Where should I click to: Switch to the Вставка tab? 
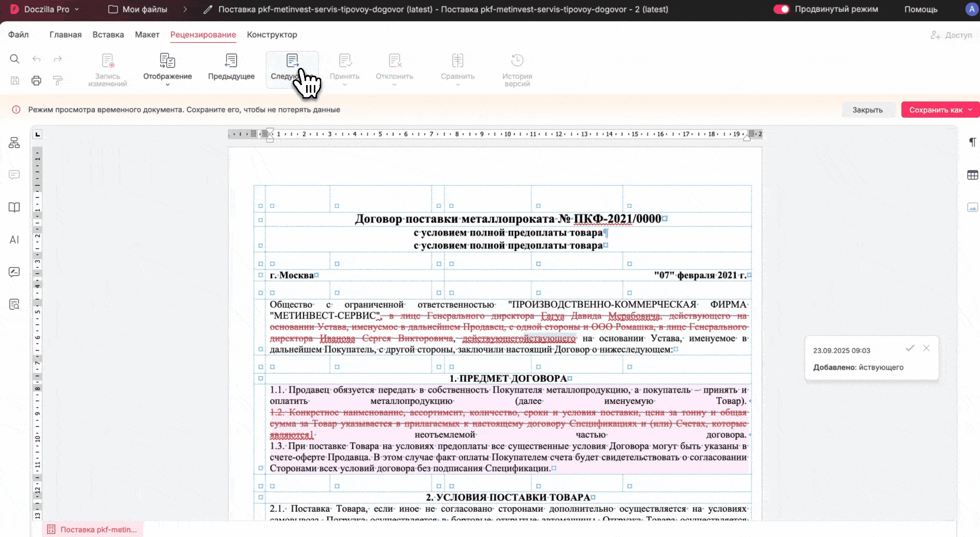tap(108, 35)
